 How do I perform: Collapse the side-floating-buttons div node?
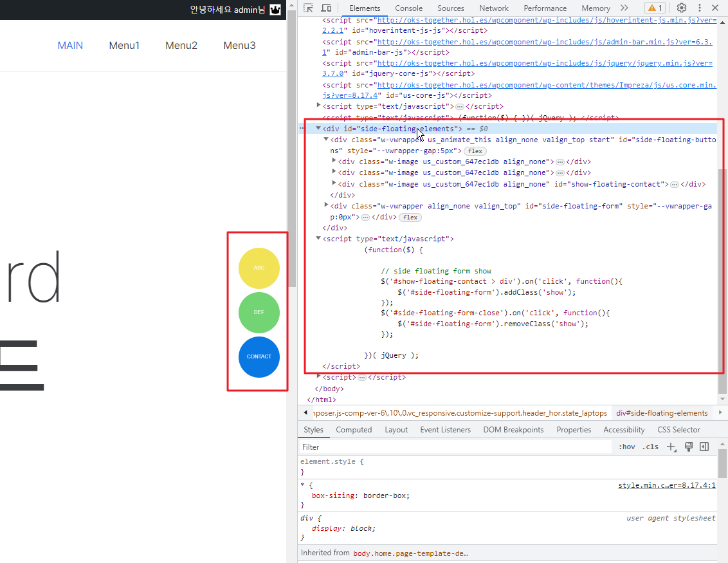[x=326, y=140]
